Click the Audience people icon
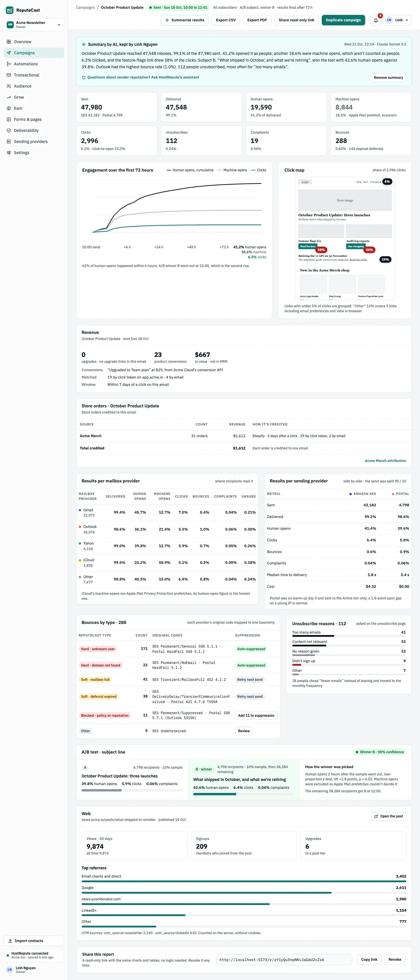The width and height of the screenshot is (420, 980). click(x=9, y=86)
